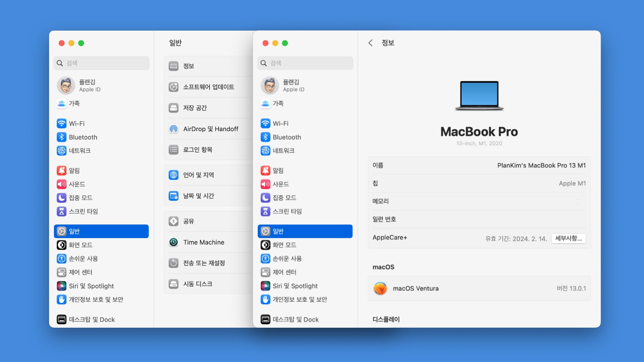Click the 알림 bell icon
Screen dimensions: 644x362
point(265,171)
